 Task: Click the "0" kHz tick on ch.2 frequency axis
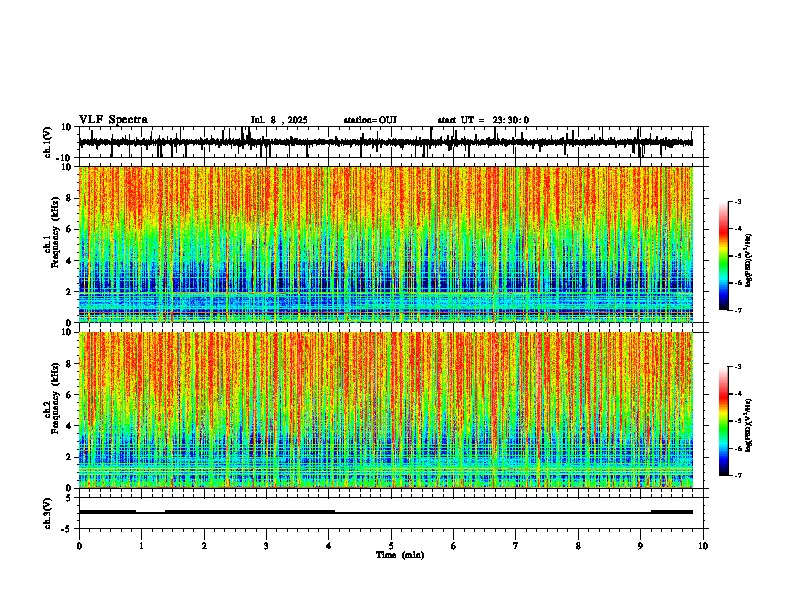tap(69, 488)
